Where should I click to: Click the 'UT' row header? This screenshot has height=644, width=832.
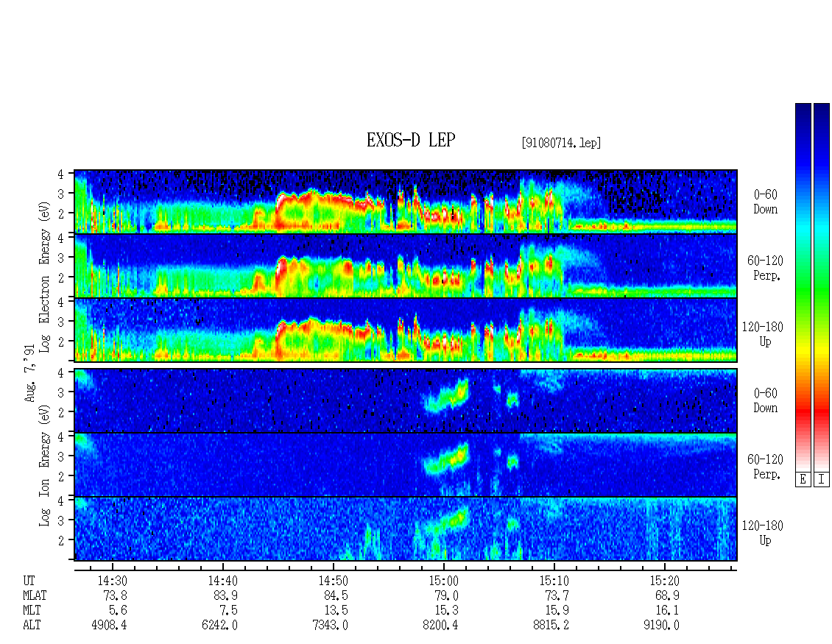[29, 581]
